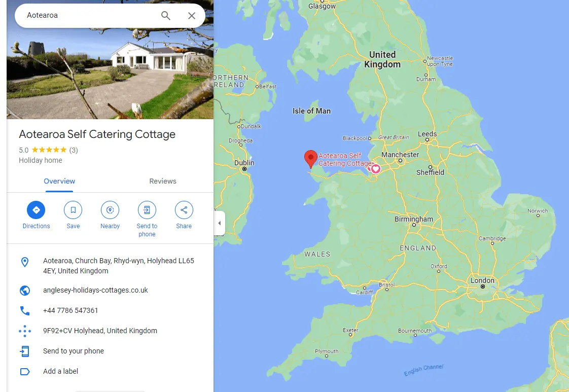Save this place with bookmark icon

tap(73, 210)
